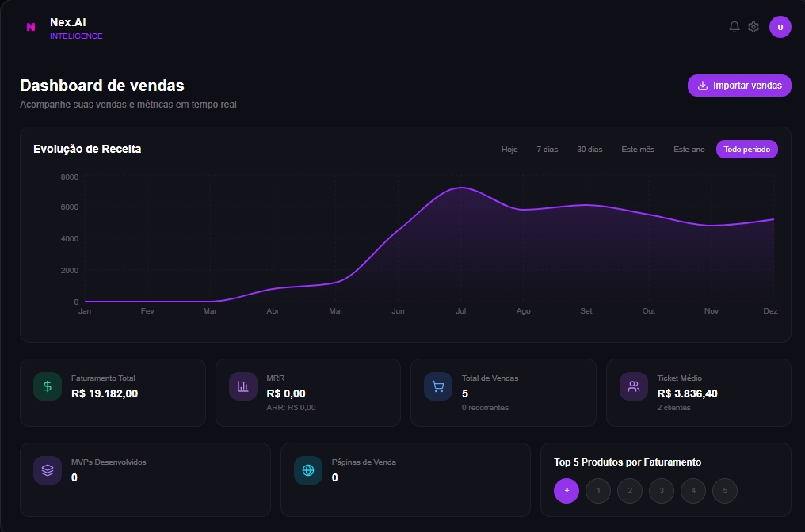Click the MRR bar chart icon
Screen dimensions: 805x532
click(243, 386)
